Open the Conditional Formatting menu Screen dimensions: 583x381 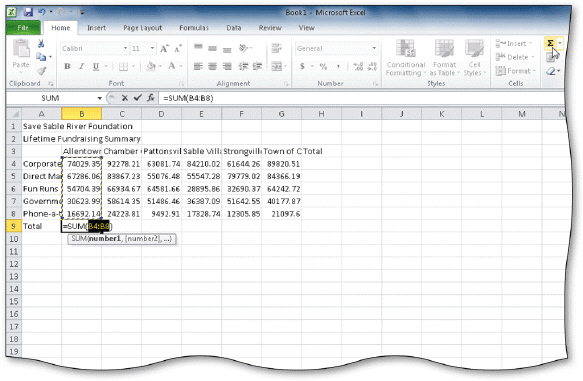tap(405, 58)
